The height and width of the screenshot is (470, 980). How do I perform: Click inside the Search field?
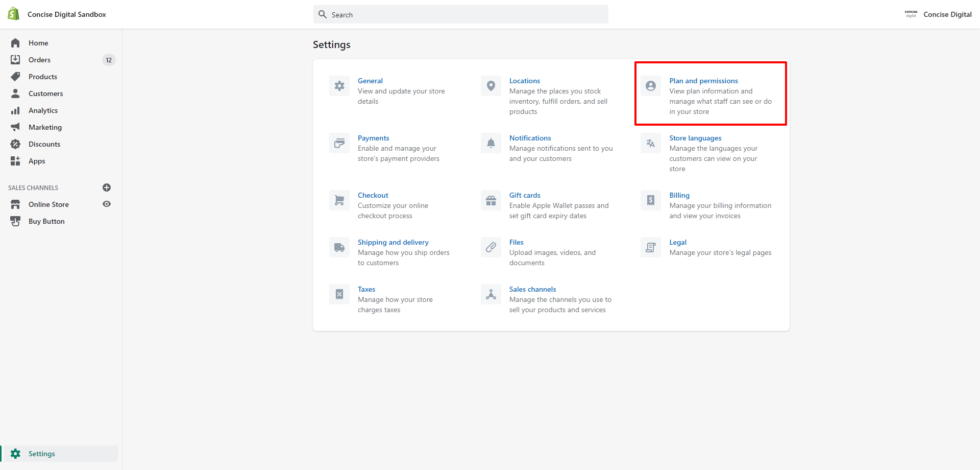pyautogui.click(x=459, y=14)
